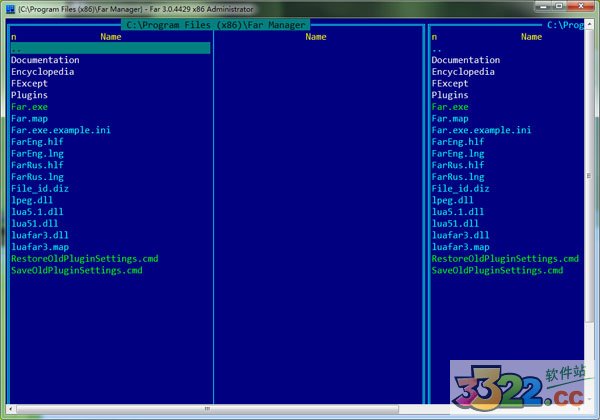The height and width of the screenshot is (420, 600).
Task: Select Plugins folder in right panel
Action: [450, 95]
